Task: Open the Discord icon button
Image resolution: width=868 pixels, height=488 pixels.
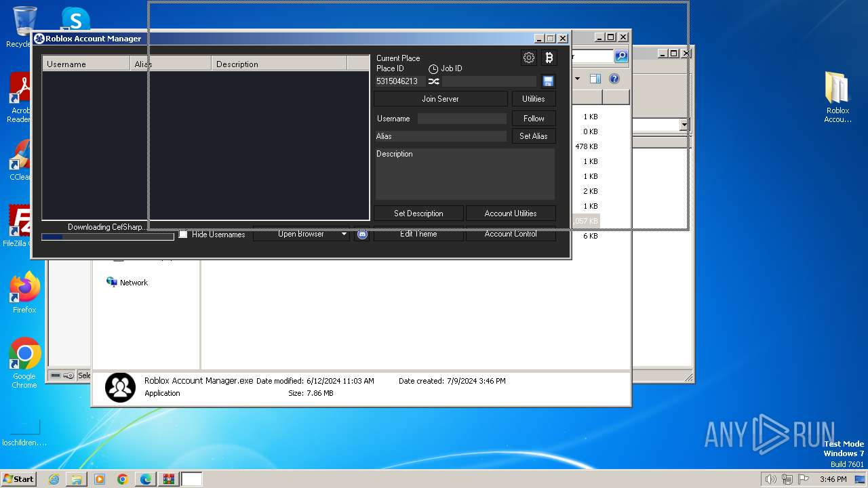Action: point(362,234)
